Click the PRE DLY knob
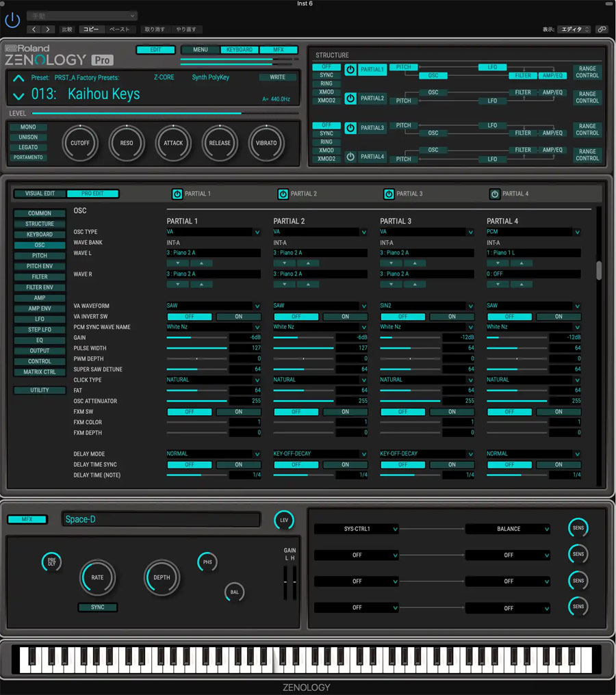616x695 pixels. (51, 562)
